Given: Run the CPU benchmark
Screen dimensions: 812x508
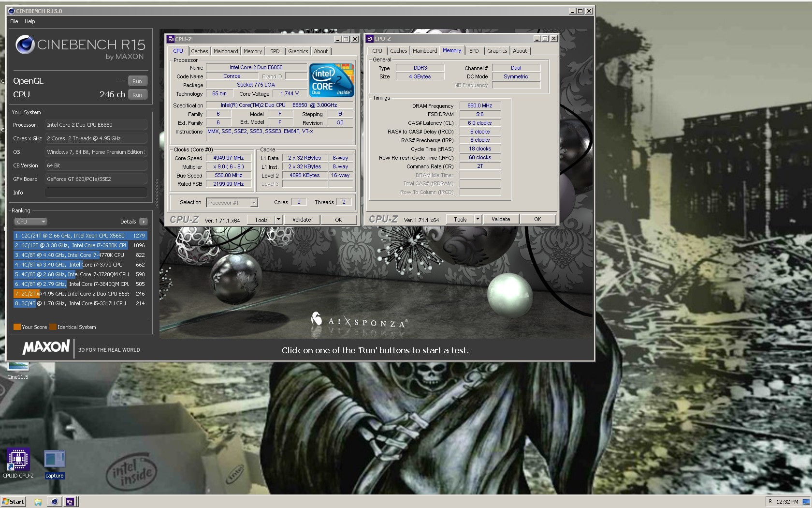Looking at the screenshot, I should [137, 95].
